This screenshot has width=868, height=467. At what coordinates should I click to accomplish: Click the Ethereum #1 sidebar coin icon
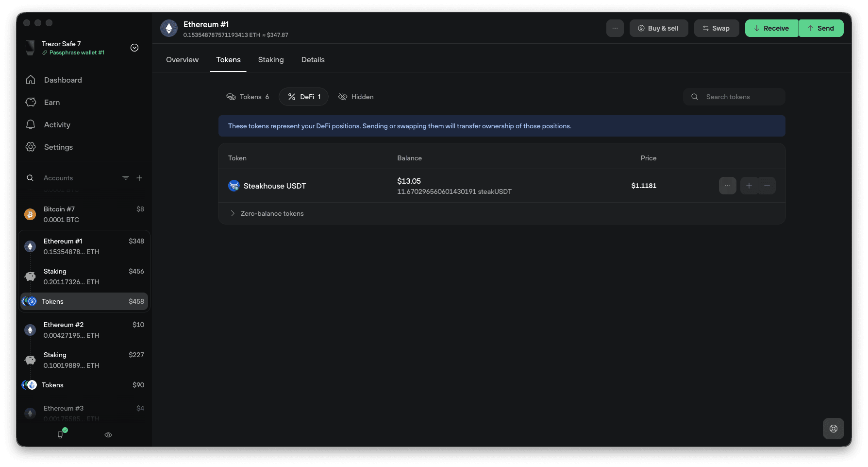(x=30, y=246)
